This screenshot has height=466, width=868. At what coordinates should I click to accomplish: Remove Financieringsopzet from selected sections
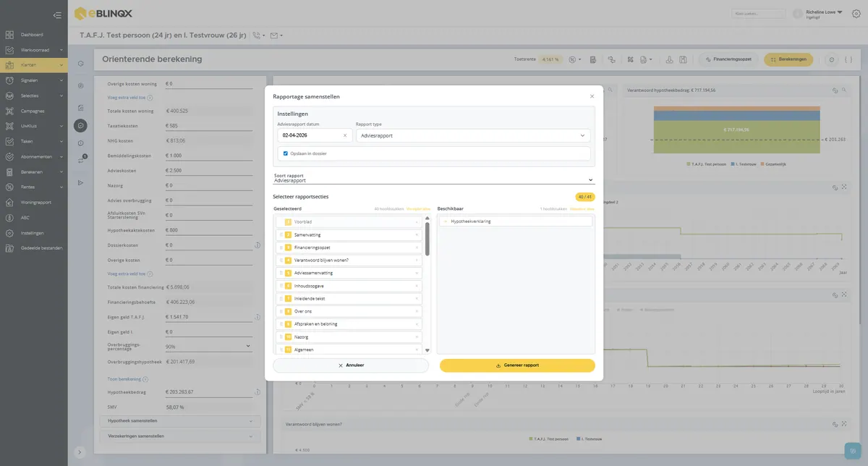click(417, 247)
